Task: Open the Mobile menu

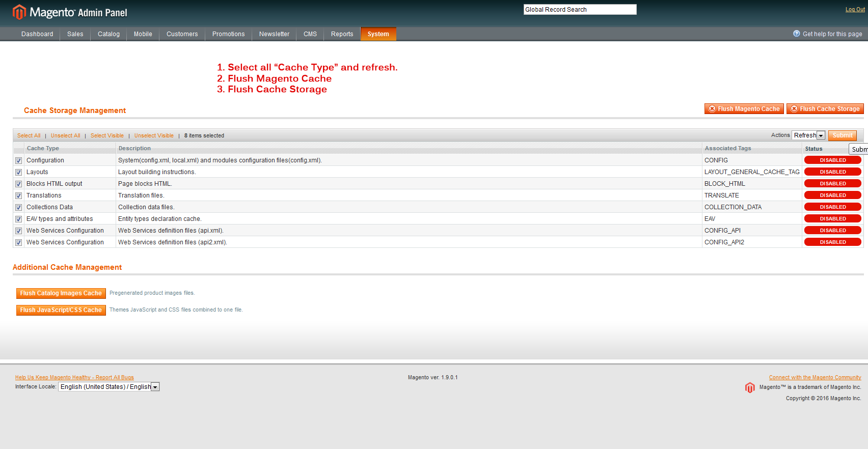Action: point(143,34)
